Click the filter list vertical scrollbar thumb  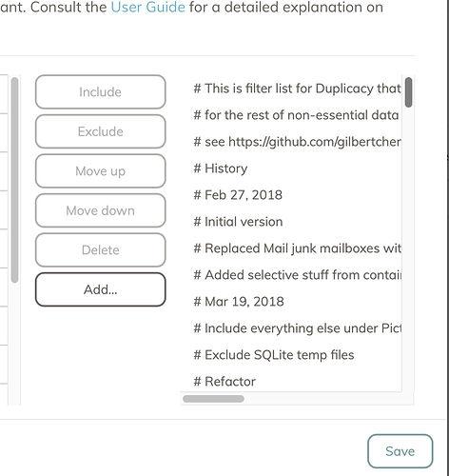(x=409, y=92)
